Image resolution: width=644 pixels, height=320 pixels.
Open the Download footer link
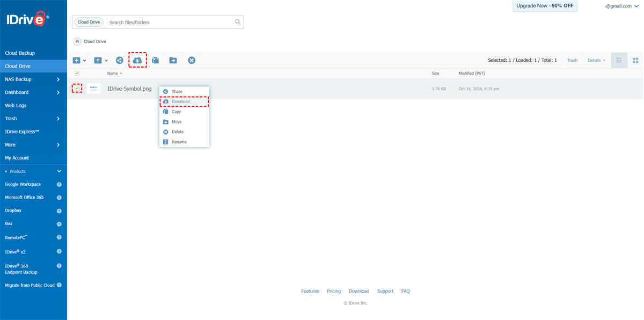click(359, 292)
